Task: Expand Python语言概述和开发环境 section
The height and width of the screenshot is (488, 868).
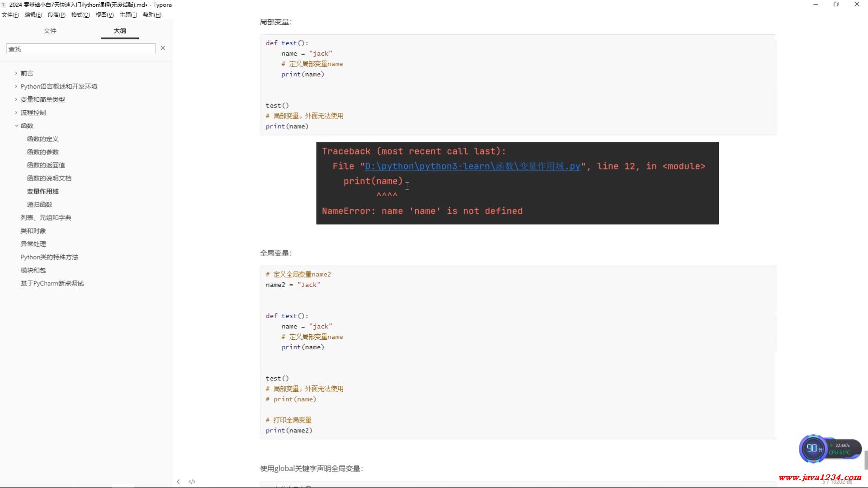Action: tap(16, 86)
